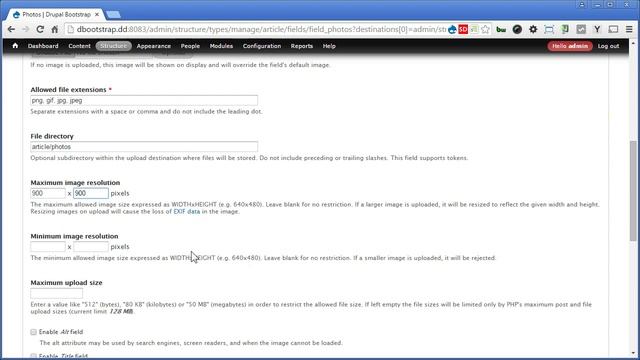Go to Drupal home via house icon
The height and width of the screenshot is (360, 640).
coord(15,46)
